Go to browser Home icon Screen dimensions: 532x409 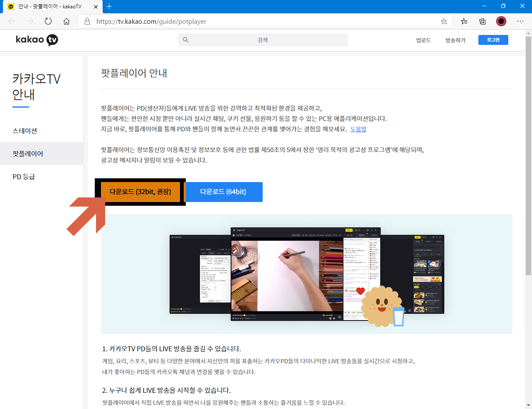point(66,21)
